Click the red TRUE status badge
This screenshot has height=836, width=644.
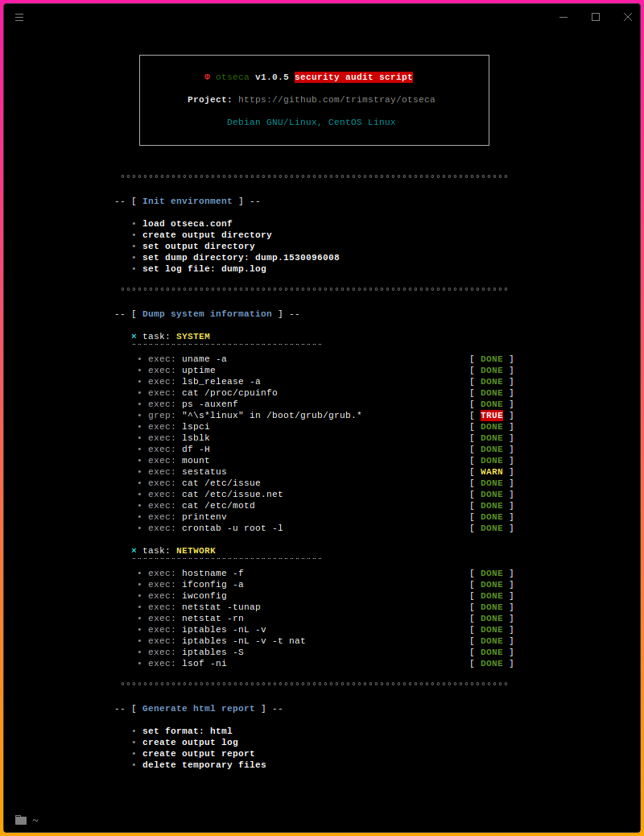492,416
